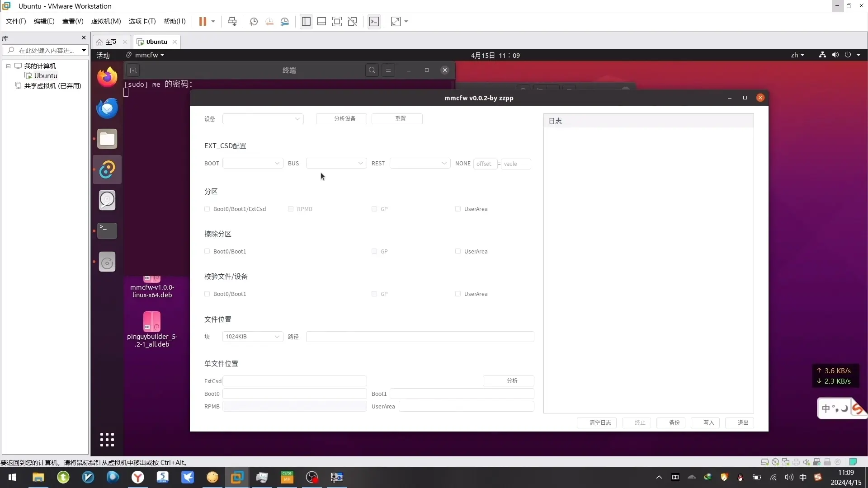This screenshot has width=868, height=488.
Task: Tick UserArea in the partition section
Action: coord(458,209)
